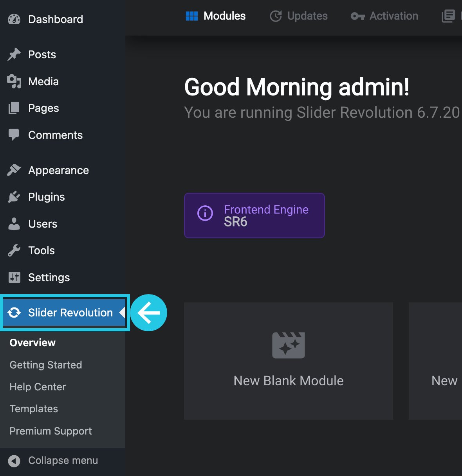Click the Appearance paintbrush icon
The width and height of the screenshot is (462, 476).
(14, 170)
